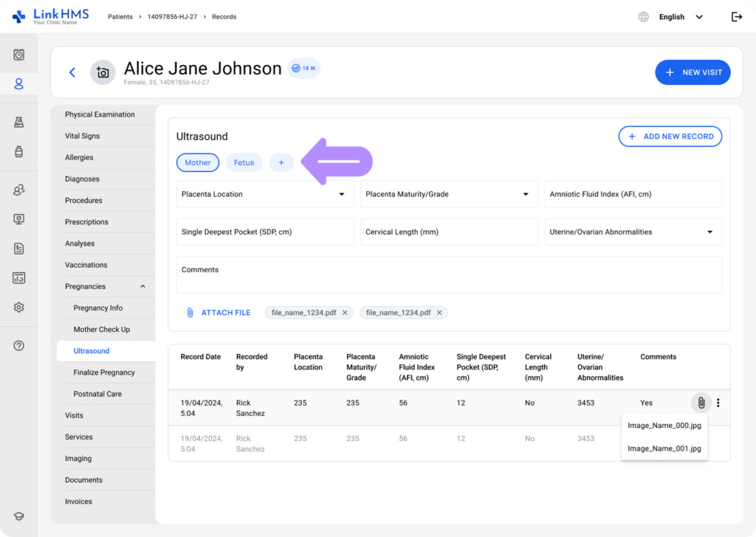Collapse the Pregnancies section in the menu
The height and width of the screenshot is (537, 756).
[x=143, y=287]
